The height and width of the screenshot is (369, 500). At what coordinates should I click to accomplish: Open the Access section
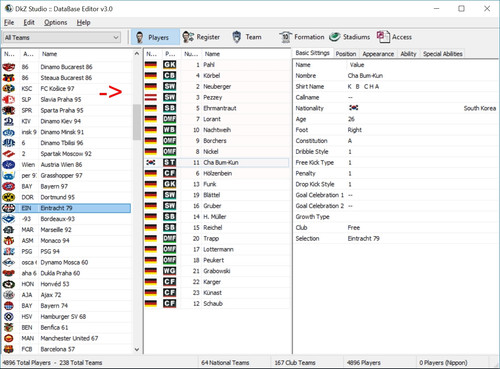coord(394,37)
